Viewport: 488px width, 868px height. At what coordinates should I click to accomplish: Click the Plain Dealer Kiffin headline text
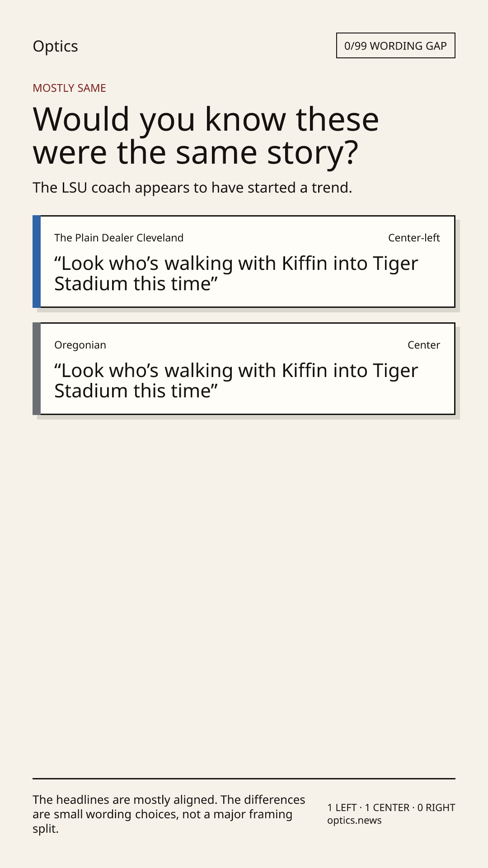236,274
